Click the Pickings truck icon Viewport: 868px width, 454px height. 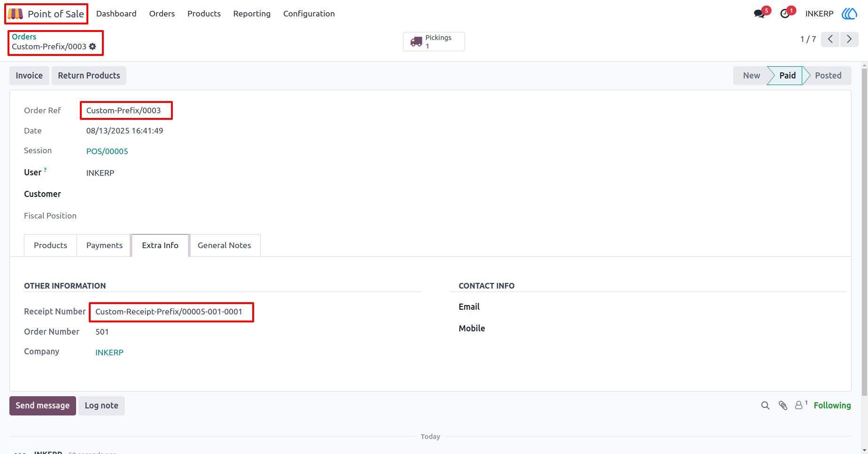pyautogui.click(x=416, y=41)
